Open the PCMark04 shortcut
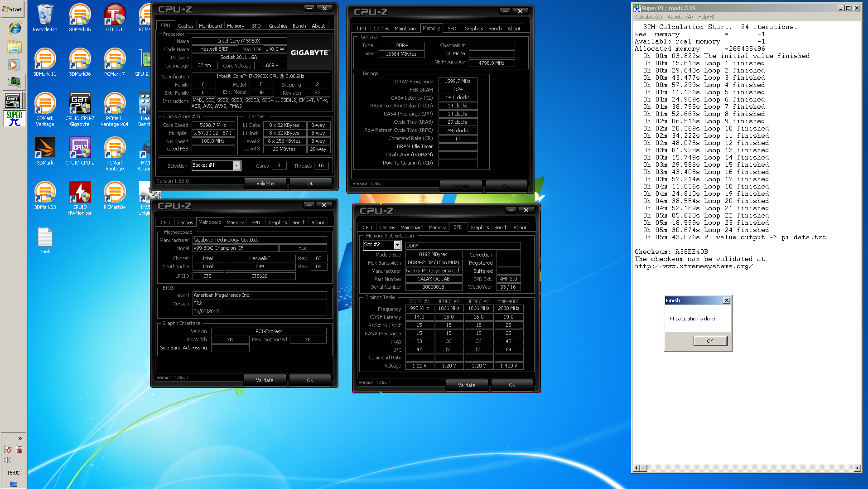The image size is (868, 489). (115, 196)
